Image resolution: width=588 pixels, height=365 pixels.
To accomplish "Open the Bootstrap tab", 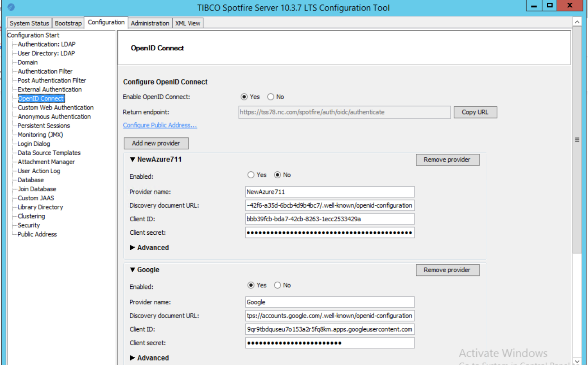I will (68, 23).
